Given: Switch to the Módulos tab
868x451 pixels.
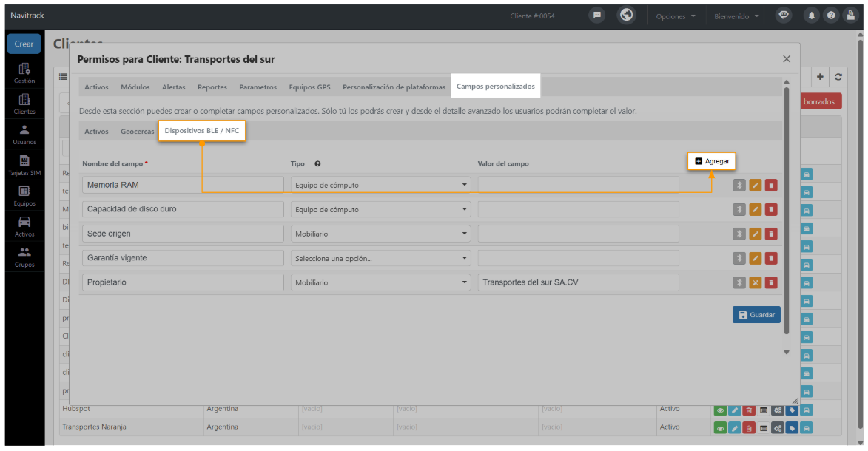Looking at the screenshot, I should [x=135, y=87].
